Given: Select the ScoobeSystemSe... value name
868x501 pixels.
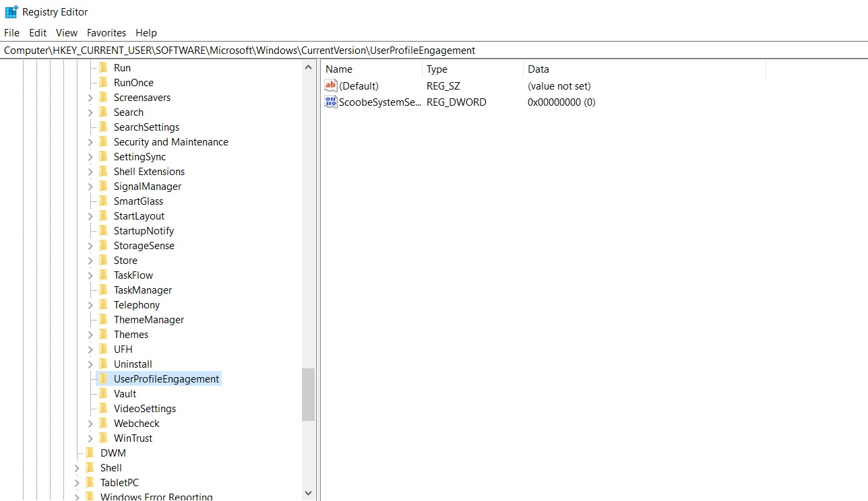Looking at the screenshot, I should click(380, 102).
